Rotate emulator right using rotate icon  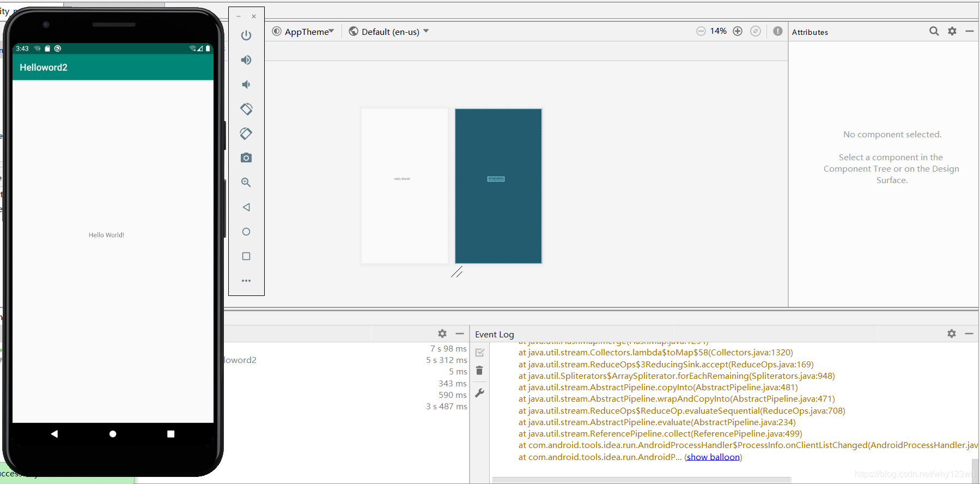click(246, 134)
